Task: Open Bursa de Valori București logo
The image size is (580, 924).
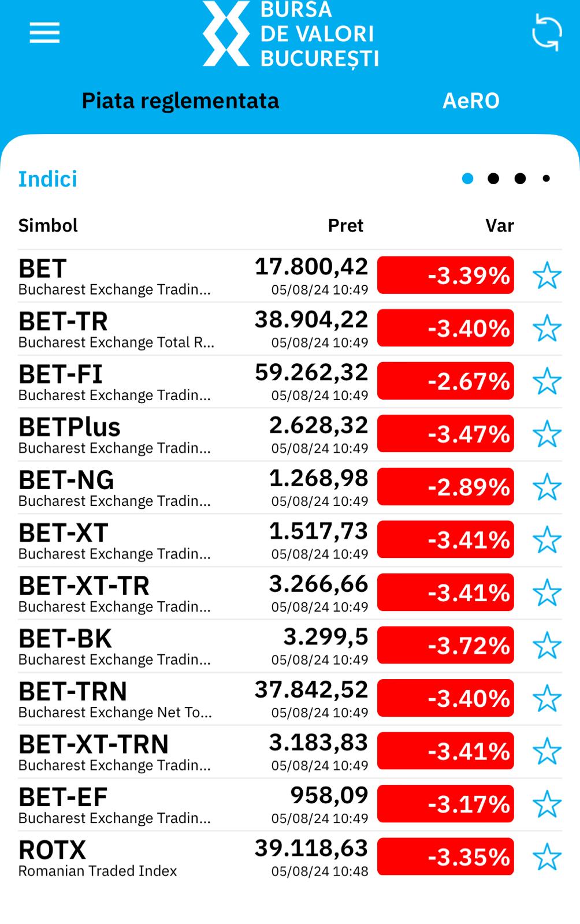Action: [x=291, y=33]
